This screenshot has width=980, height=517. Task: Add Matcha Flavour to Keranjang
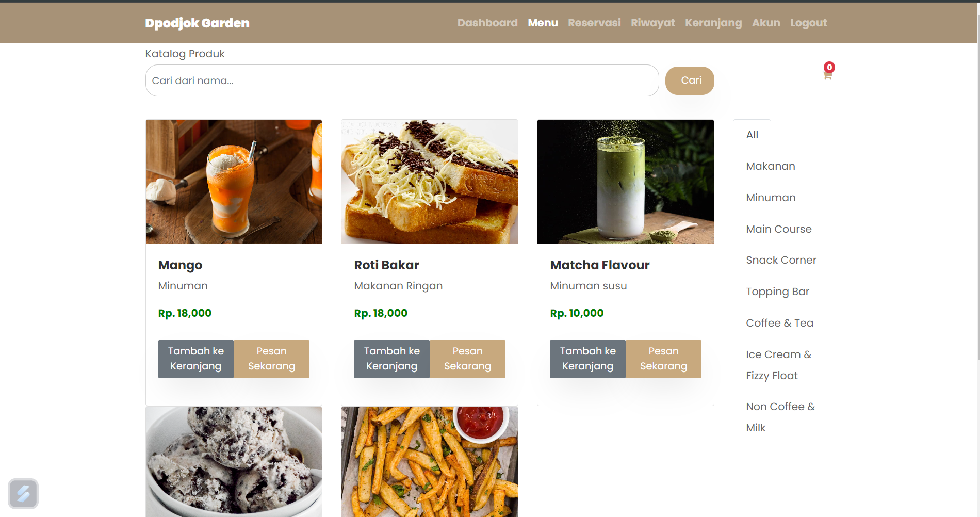[587, 359]
